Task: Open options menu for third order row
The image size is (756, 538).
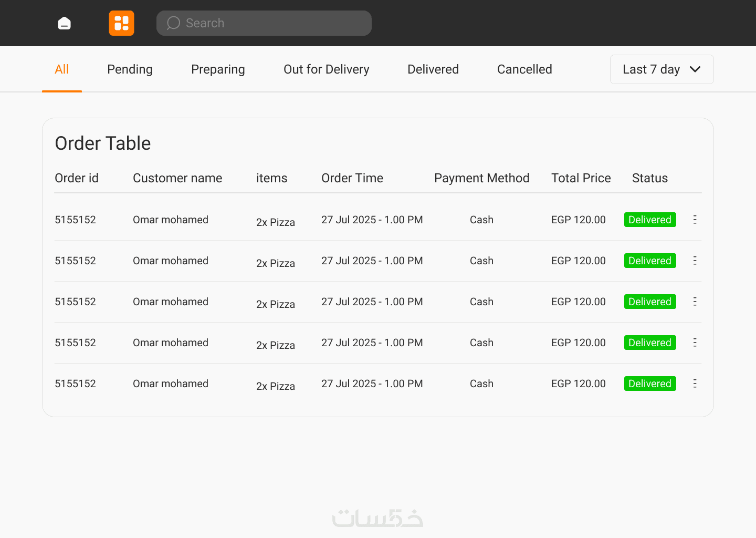Action: [x=695, y=302]
